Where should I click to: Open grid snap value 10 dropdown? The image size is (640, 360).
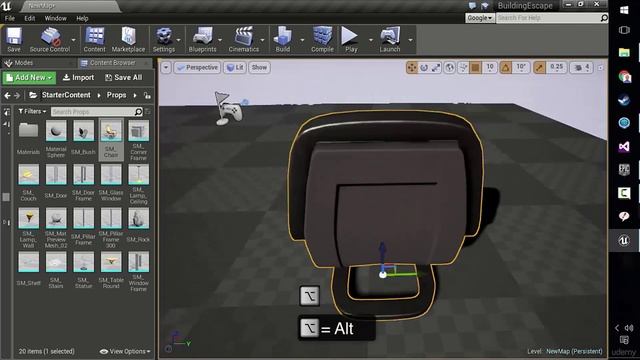point(490,67)
